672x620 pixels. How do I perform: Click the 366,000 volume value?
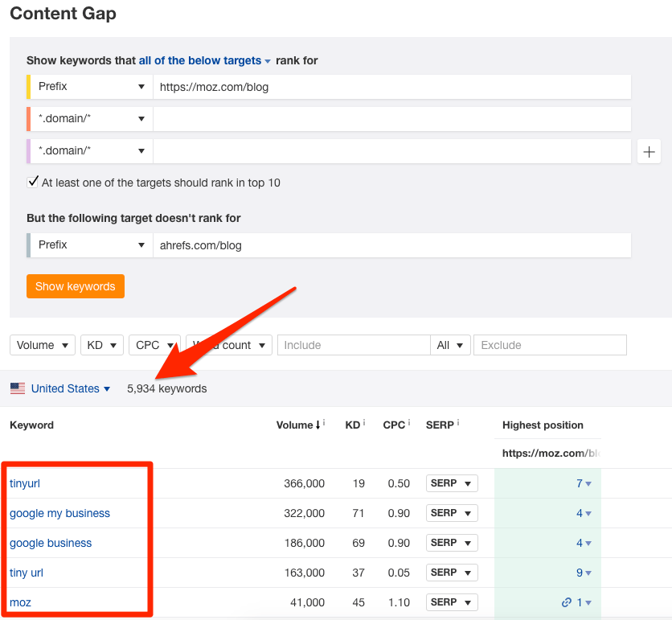point(305,483)
